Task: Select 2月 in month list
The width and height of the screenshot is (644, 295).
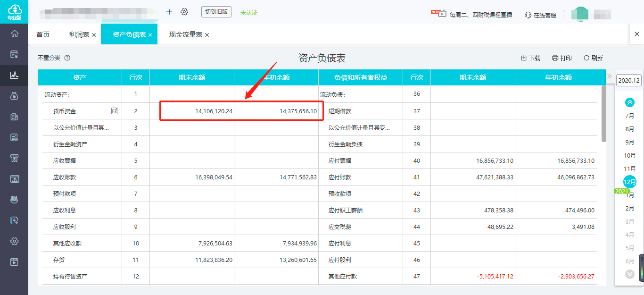Action: 630,208
